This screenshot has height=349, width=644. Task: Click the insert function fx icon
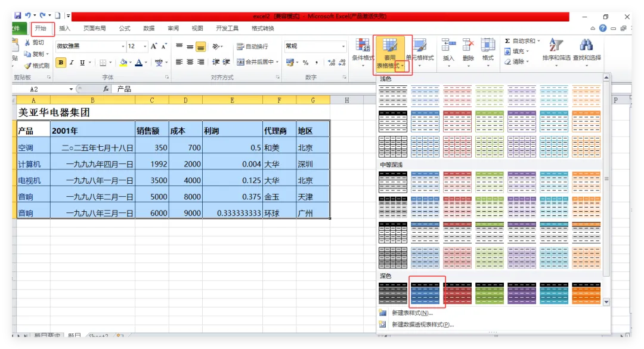coord(106,89)
